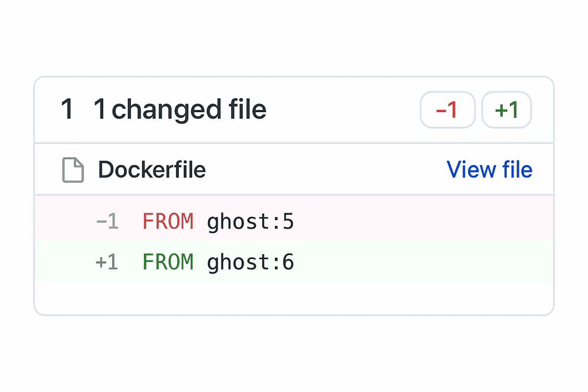588x392 pixels.
Task: Click the Dockerfile document icon
Action: [73, 171]
